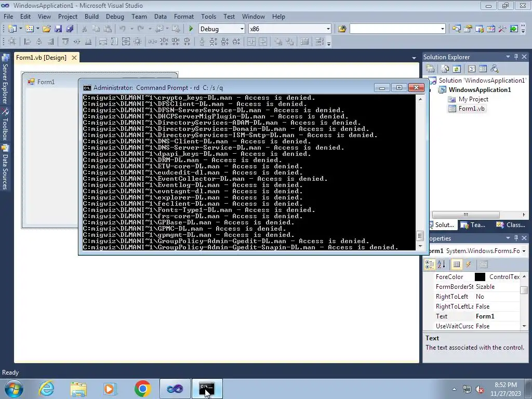Open the Project menu
The height and width of the screenshot is (399, 532).
click(68, 16)
